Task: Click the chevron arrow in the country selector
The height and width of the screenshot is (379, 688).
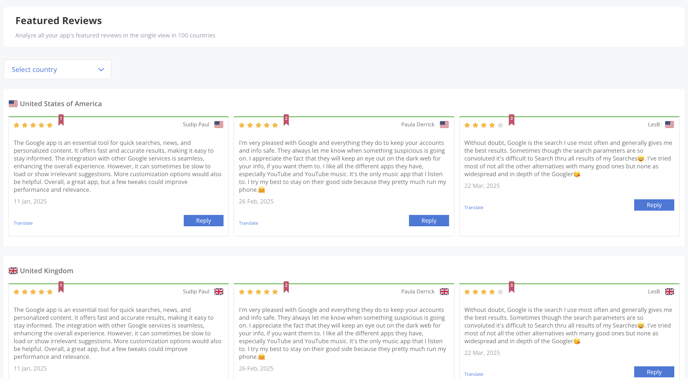Action: pyautogui.click(x=101, y=69)
